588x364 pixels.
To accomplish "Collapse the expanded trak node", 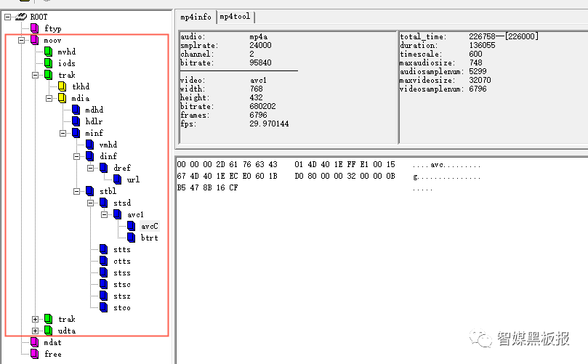I will (35, 75).
